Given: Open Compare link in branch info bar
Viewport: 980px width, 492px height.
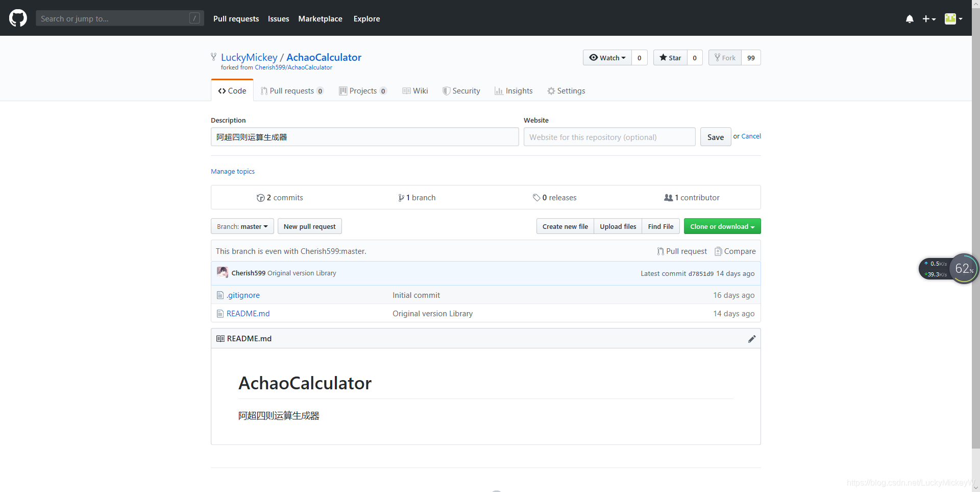Looking at the screenshot, I should 735,251.
